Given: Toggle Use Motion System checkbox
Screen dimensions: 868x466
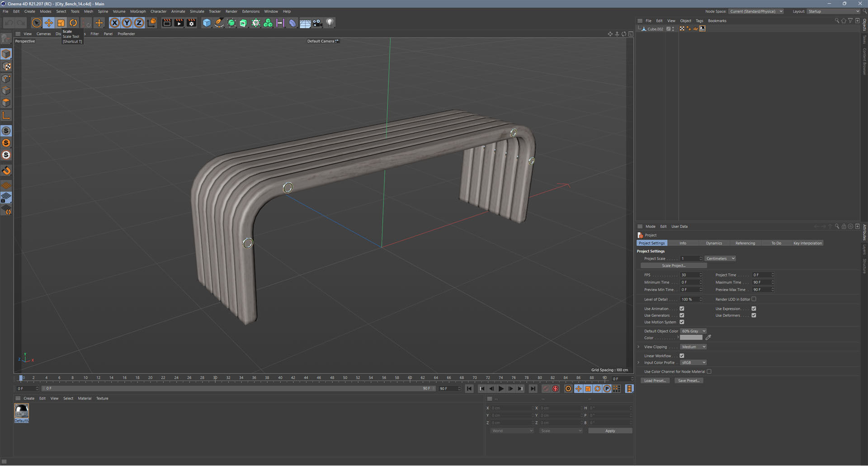Looking at the screenshot, I should click(682, 322).
